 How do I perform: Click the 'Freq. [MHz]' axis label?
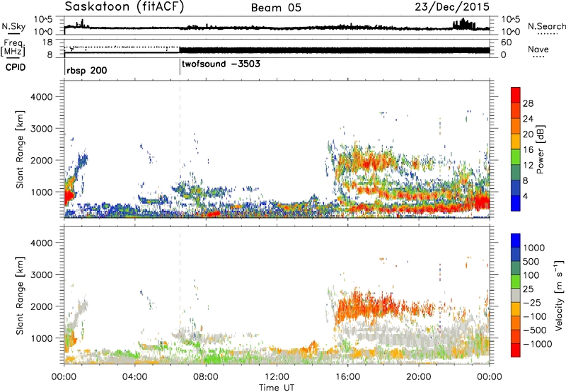tap(14, 49)
